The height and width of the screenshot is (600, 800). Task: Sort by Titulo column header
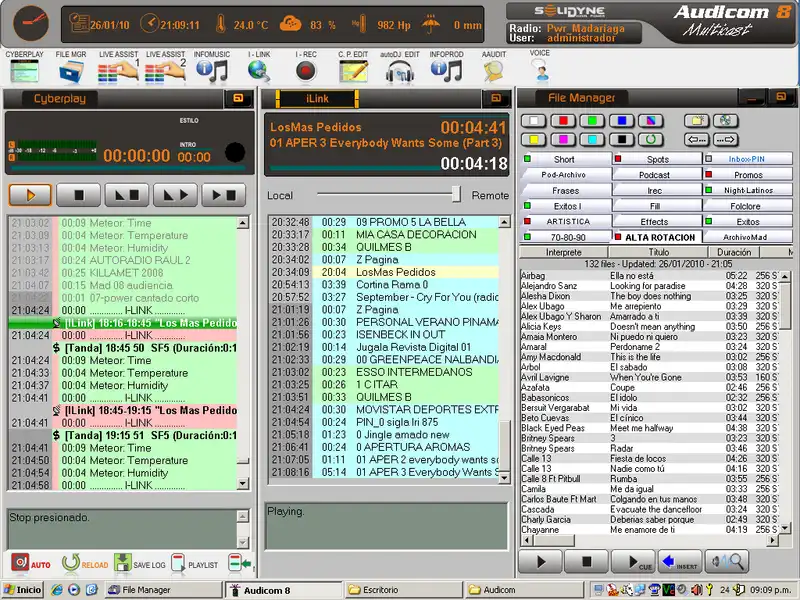[658, 252]
